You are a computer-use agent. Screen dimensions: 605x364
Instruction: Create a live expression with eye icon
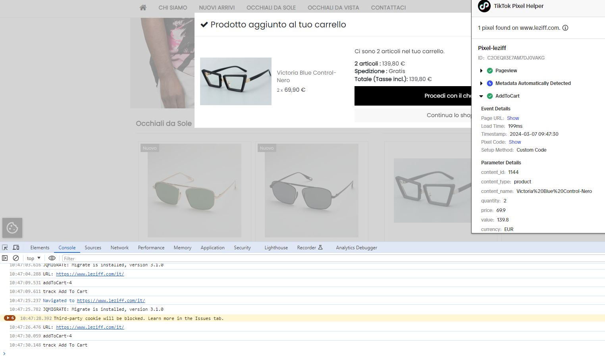52,258
